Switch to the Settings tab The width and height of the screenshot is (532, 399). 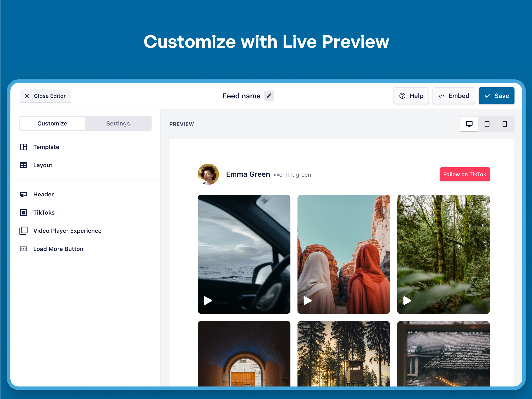point(118,123)
